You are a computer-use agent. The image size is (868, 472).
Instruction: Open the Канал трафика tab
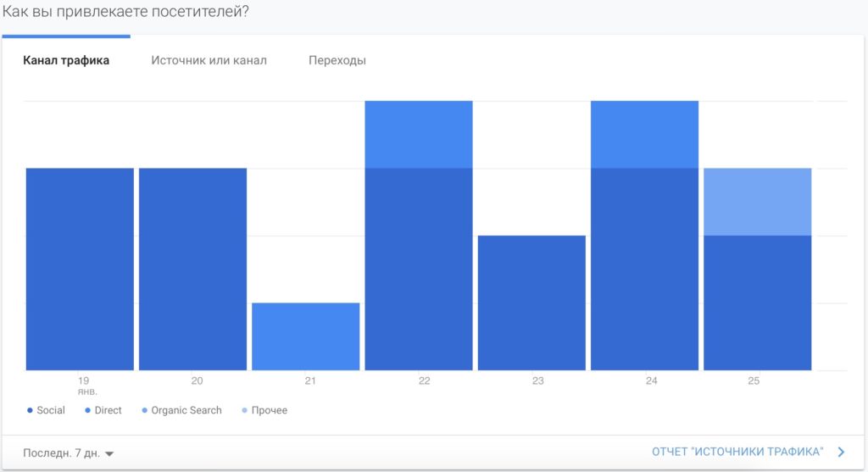pos(66,61)
